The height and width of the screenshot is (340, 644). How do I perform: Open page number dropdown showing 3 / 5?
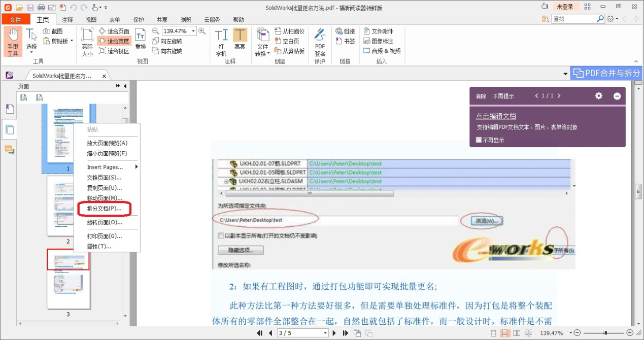click(325, 333)
